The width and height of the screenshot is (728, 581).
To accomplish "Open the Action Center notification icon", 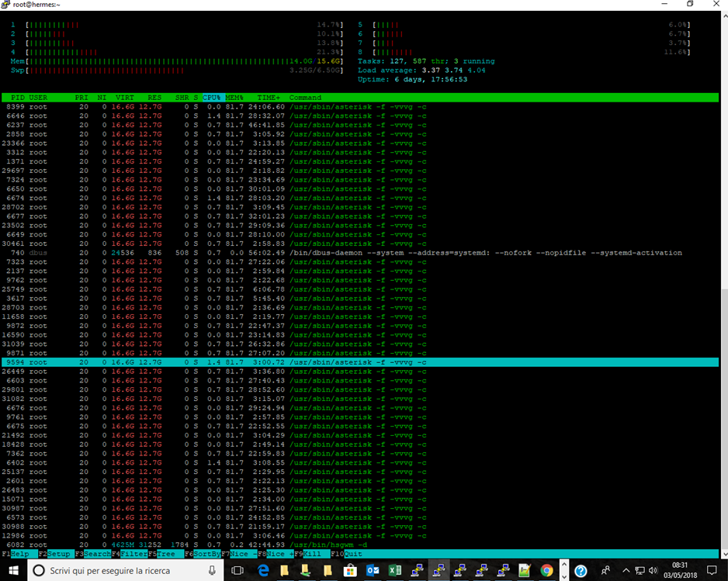I will click(x=712, y=570).
